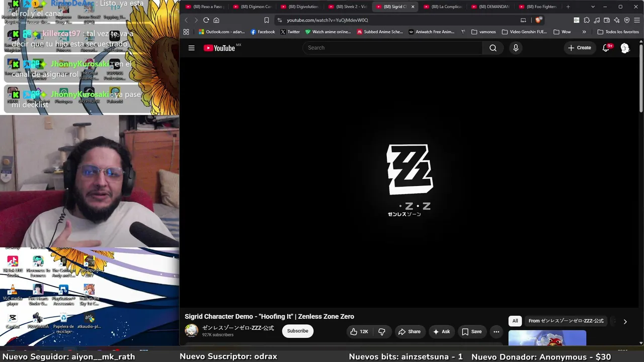Open the vamonos bookmark folder
The height and width of the screenshot is (362, 644).
tap(484, 32)
